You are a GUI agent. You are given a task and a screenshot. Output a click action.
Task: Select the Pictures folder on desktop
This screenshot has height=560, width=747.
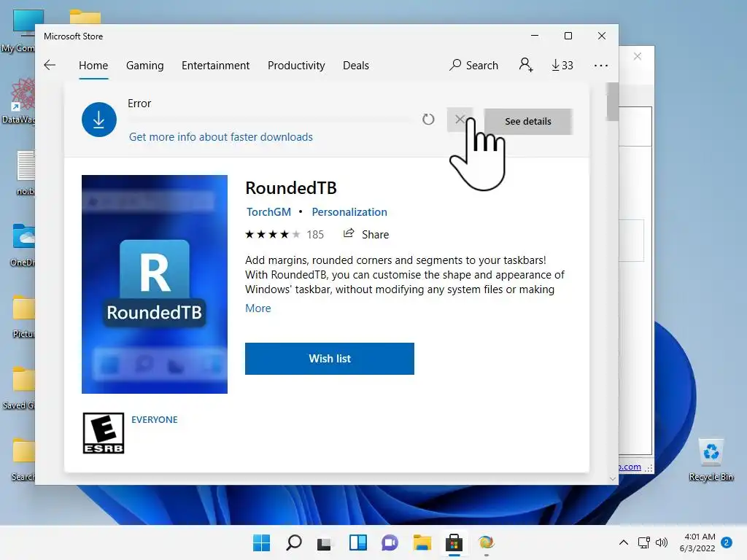(x=23, y=316)
